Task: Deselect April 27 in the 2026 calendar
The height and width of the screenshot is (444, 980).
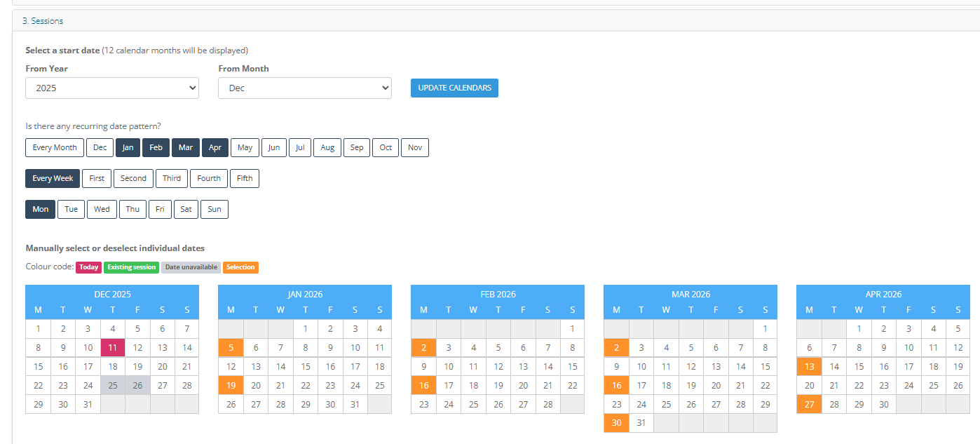Action: (809, 404)
